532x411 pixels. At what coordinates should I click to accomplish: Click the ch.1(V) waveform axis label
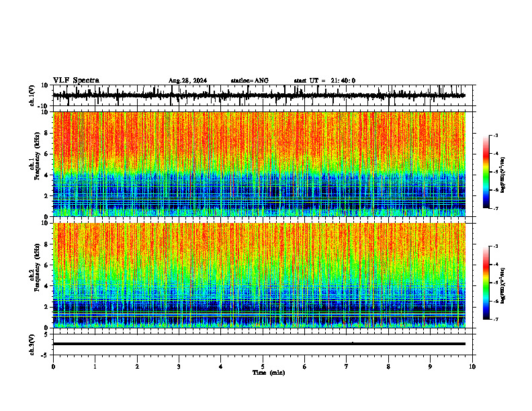coord(32,95)
